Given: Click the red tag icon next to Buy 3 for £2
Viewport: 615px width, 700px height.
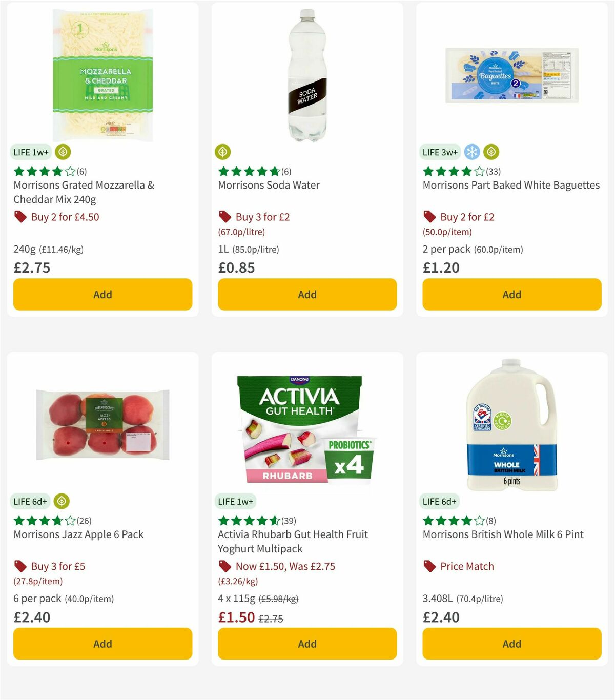Looking at the screenshot, I should [x=225, y=217].
